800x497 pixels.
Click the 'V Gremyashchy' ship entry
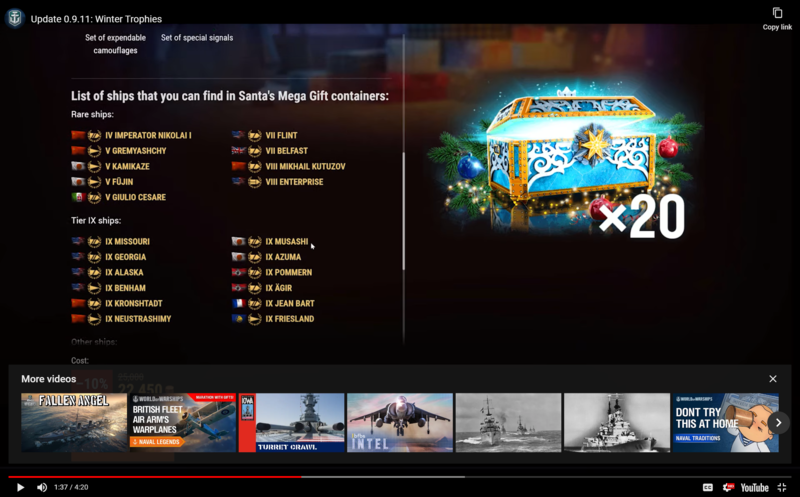click(x=119, y=151)
